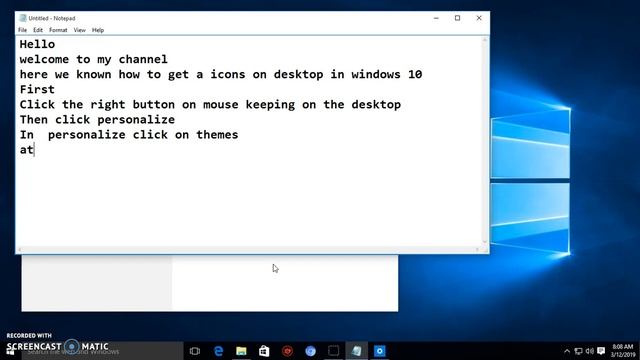
Task: Open the Edit menu
Action: (38, 30)
